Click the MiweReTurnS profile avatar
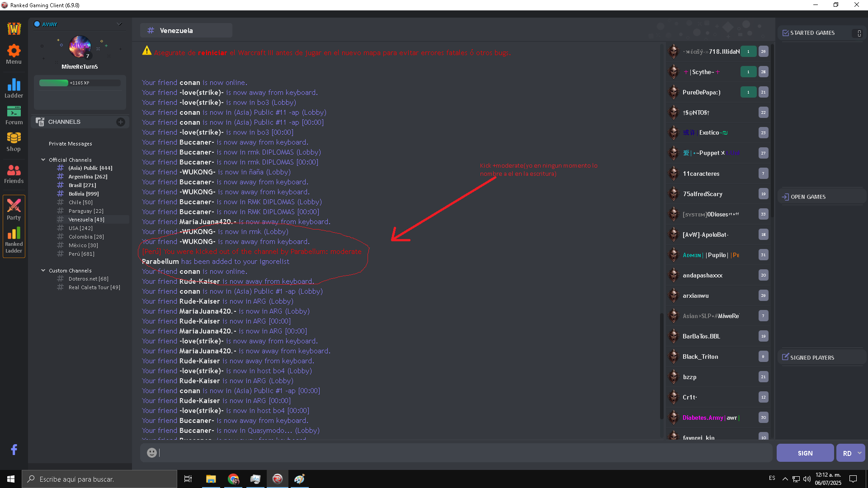The width and height of the screenshot is (868, 488). click(x=80, y=47)
